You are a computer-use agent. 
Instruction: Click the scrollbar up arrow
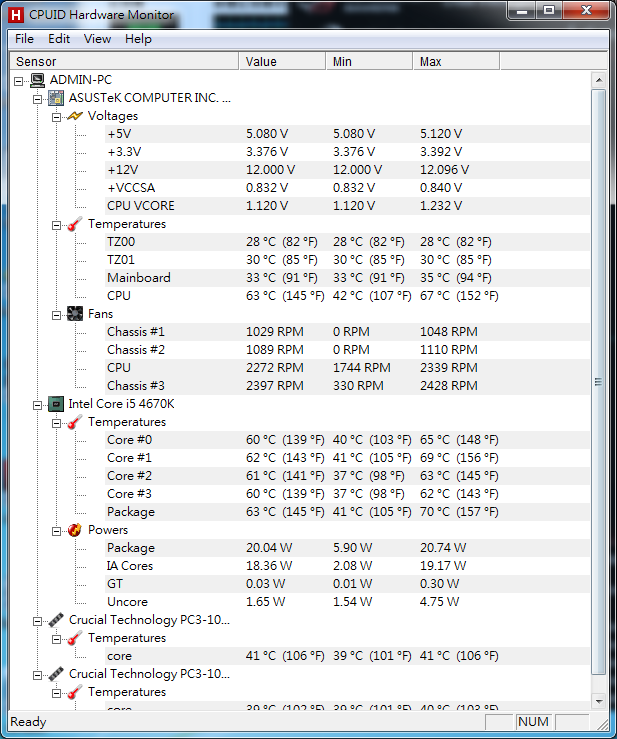(x=599, y=80)
